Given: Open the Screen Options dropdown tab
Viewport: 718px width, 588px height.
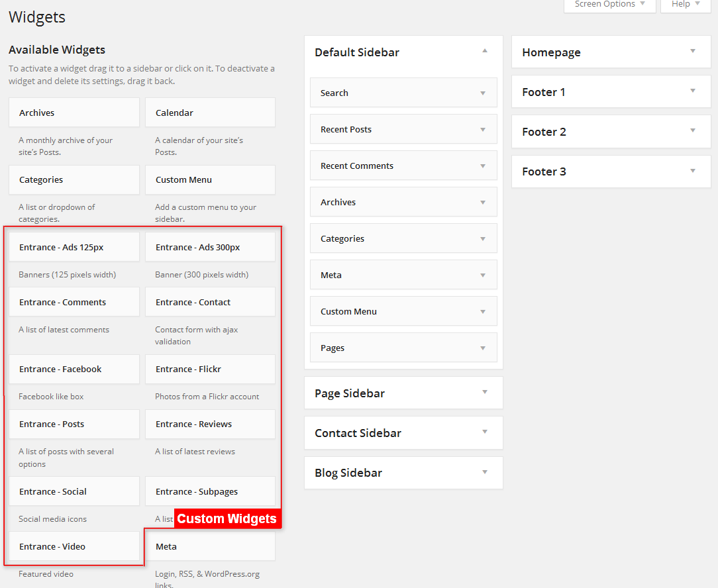Looking at the screenshot, I should point(609,5).
